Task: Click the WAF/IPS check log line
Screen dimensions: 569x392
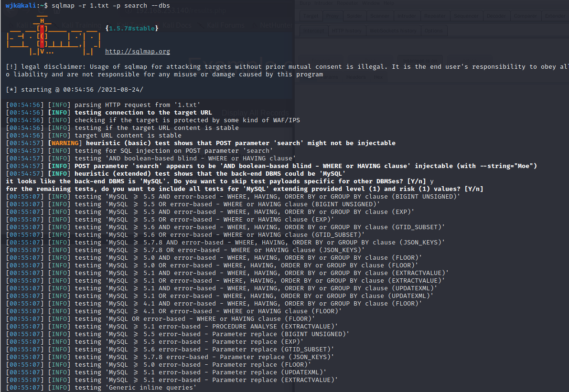Action: (x=153, y=120)
